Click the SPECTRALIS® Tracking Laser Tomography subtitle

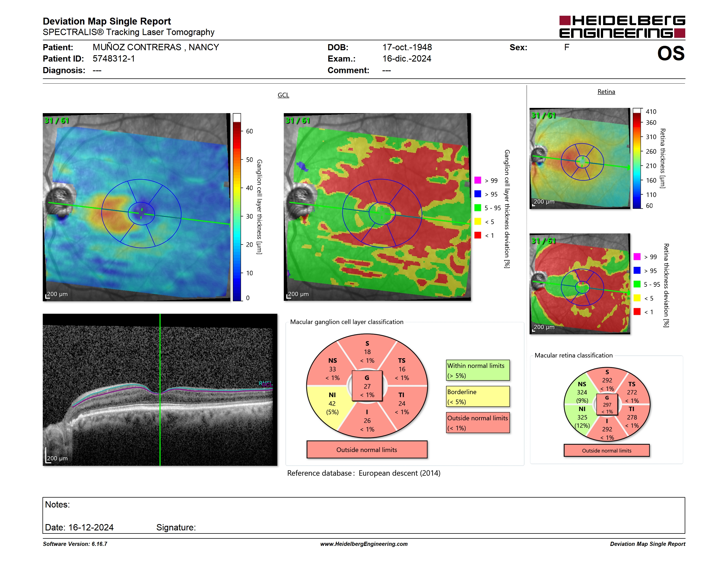tap(128, 32)
